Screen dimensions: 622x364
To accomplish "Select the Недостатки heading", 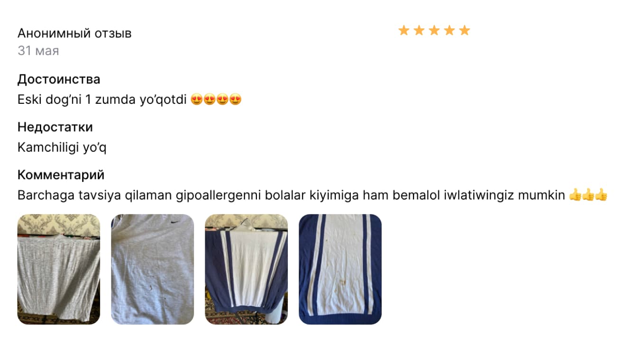I will click(x=55, y=127).
